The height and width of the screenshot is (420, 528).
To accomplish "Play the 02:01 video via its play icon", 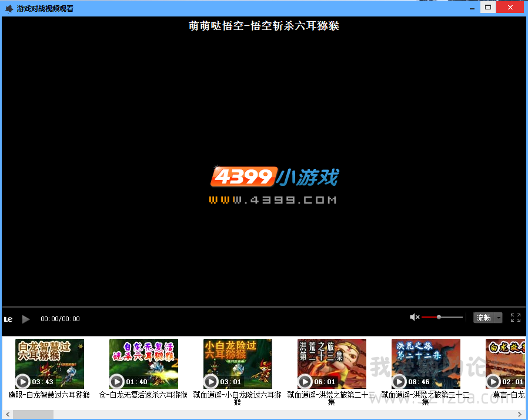I will tap(493, 382).
